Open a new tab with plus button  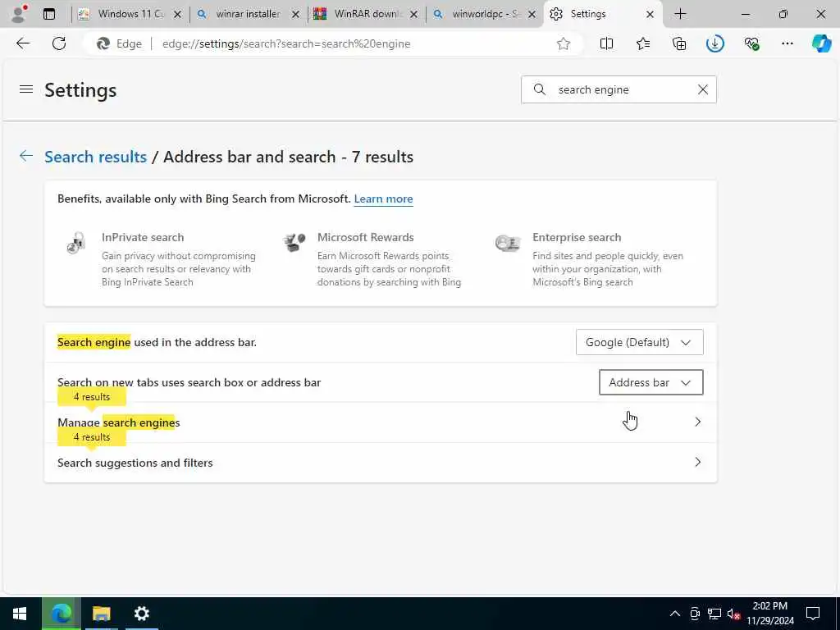pos(680,14)
